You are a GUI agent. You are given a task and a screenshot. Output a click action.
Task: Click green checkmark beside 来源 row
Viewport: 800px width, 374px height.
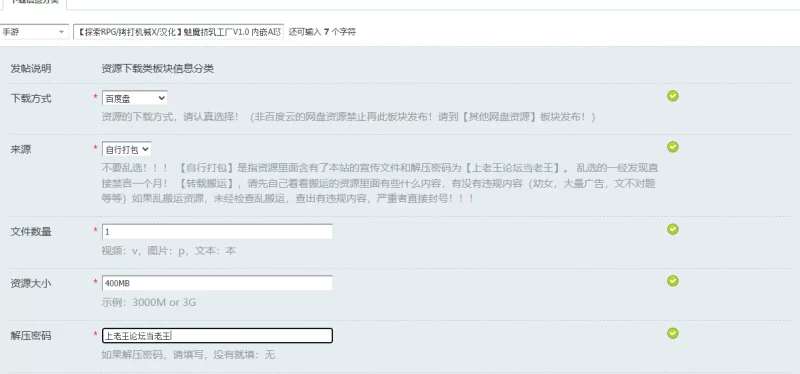click(672, 147)
